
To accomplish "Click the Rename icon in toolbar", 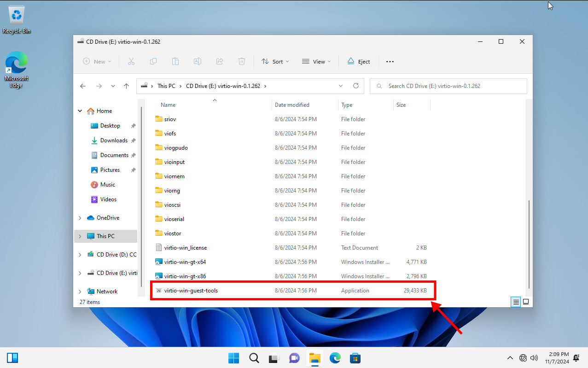I will click(198, 61).
